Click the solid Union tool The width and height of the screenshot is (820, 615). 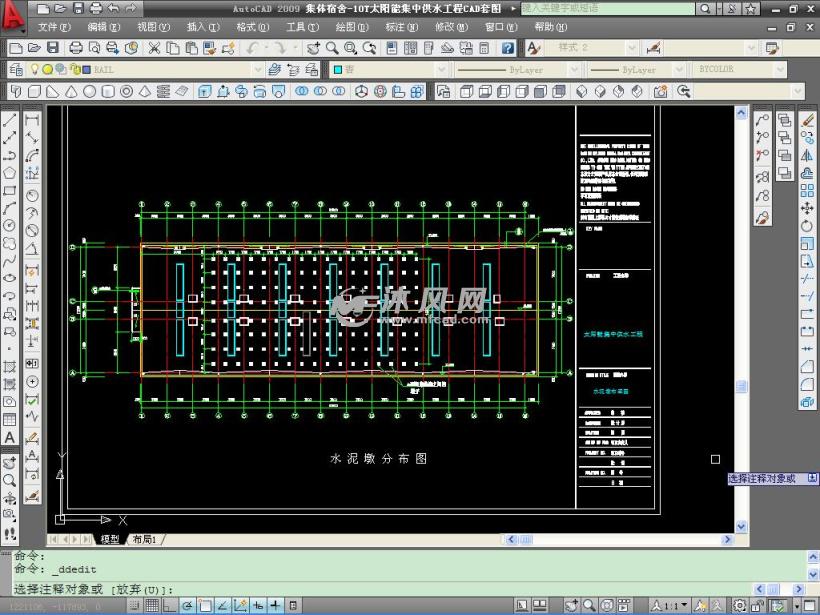pyautogui.click(x=302, y=92)
